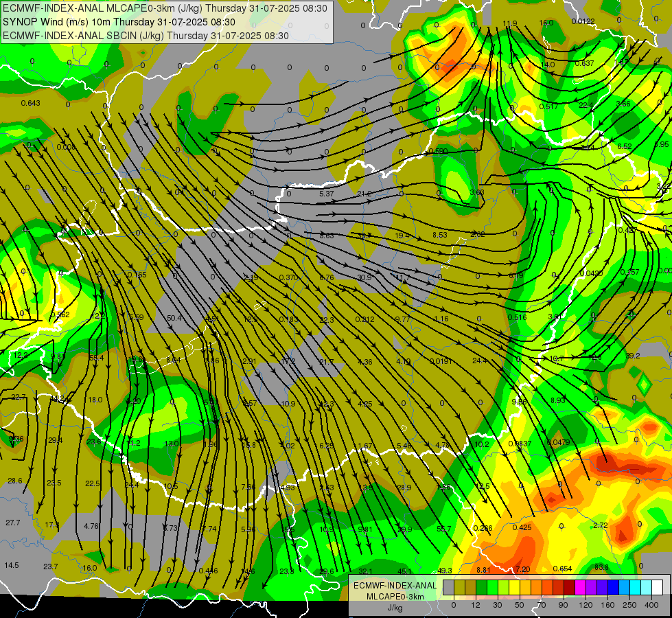Click the '250' tick label in the legend
Screen dimensions: 672x618
pos(629,605)
